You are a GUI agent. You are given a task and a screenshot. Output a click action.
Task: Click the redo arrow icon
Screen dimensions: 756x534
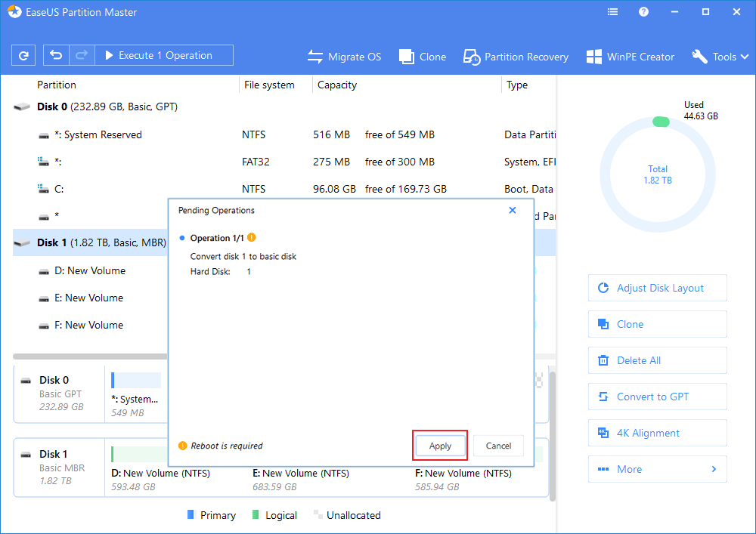(81, 55)
